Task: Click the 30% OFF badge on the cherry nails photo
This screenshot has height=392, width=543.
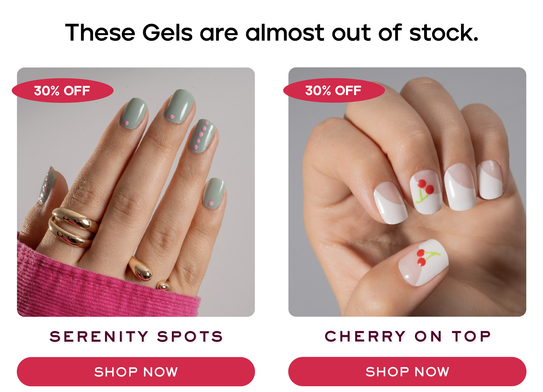Action: coord(334,90)
